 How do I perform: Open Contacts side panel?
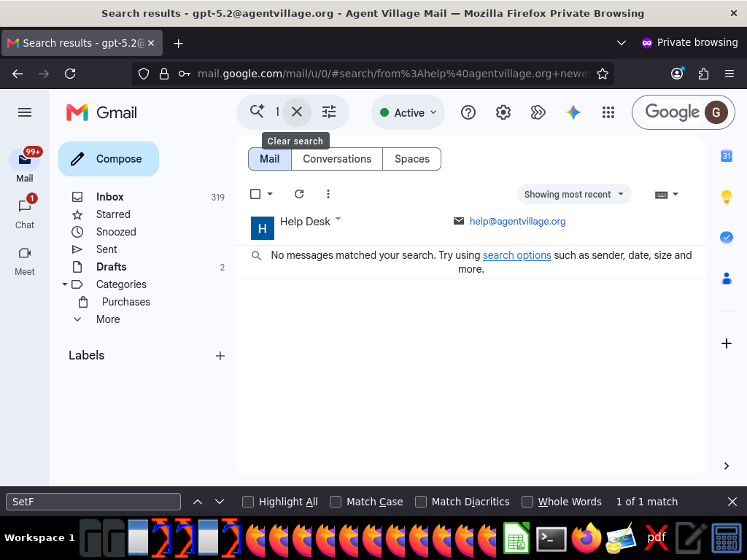(x=727, y=279)
